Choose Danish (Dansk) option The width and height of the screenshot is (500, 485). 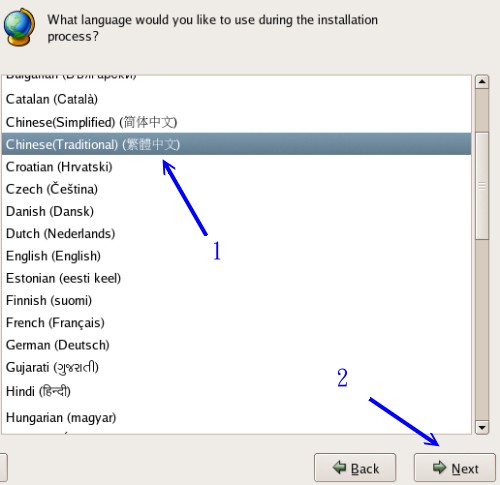click(x=236, y=211)
